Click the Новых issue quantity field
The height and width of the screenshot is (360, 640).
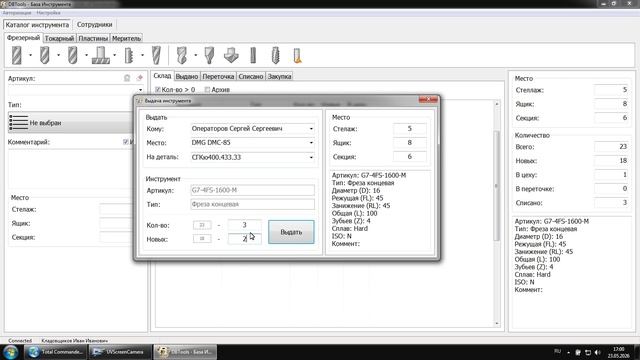(244, 239)
